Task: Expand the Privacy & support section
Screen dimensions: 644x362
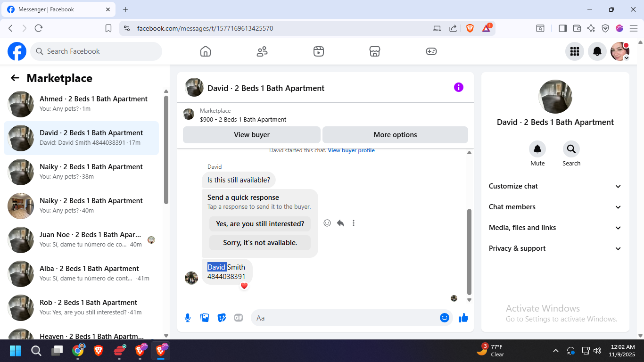Action: click(x=555, y=248)
